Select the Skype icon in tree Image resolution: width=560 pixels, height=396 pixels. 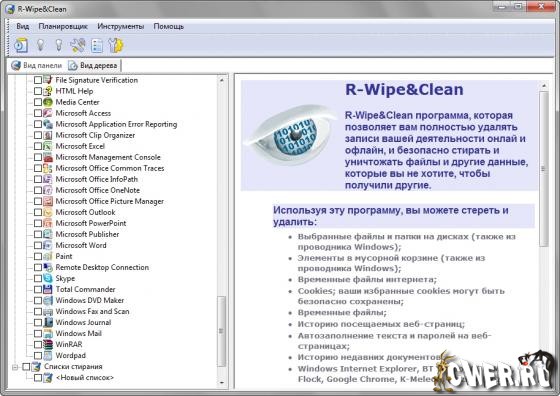click(x=48, y=278)
